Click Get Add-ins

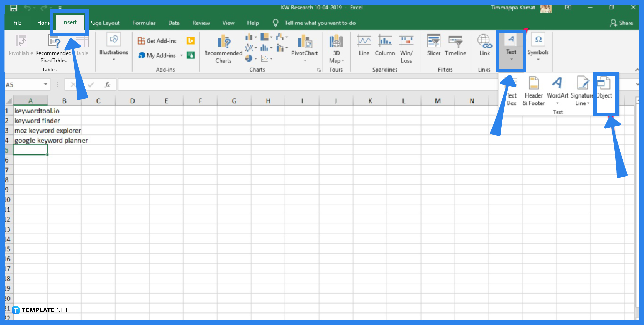(157, 40)
